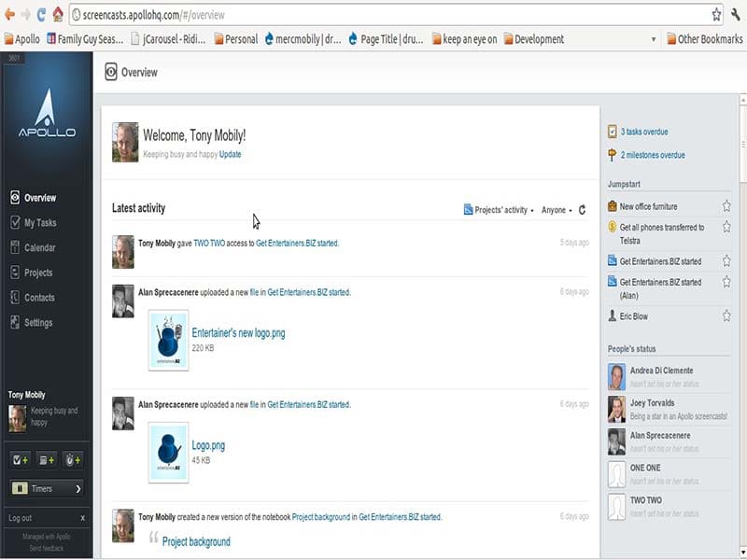Click the 3 tasks overdue link
The image size is (747, 560).
pos(644,132)
